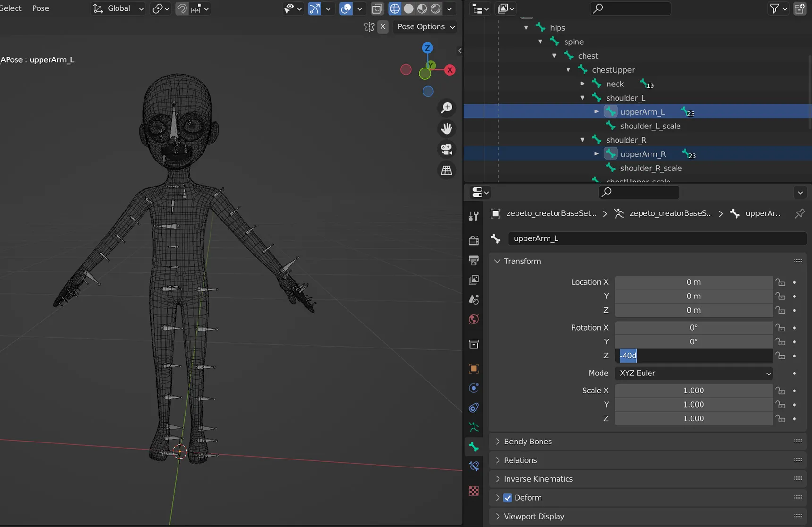The height and width of the screenshot is (527, 812).
Task: Open viewport shading options dropdown
Action: [449, 8]
